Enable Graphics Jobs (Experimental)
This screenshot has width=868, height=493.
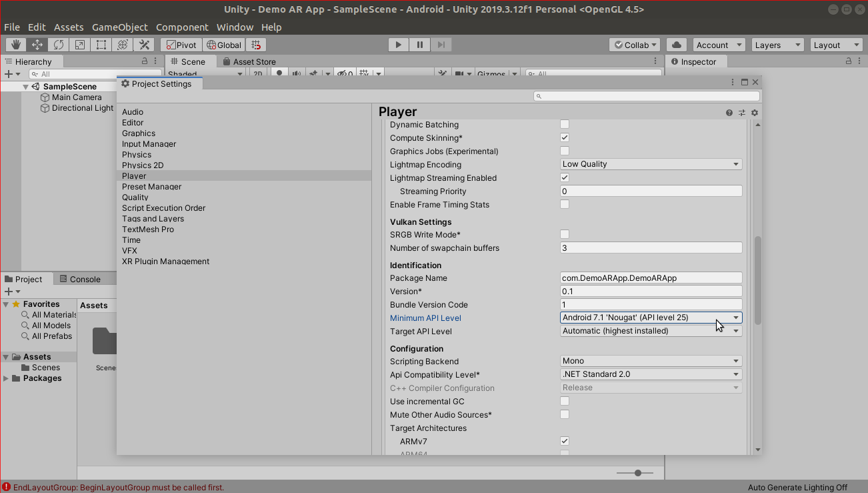565,151
